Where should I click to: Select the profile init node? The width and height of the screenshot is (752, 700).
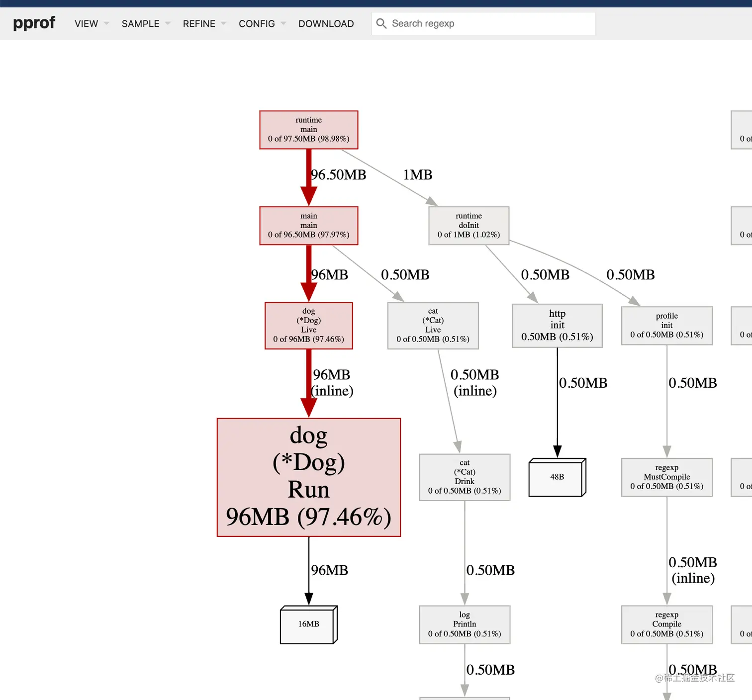click(667, 326)
